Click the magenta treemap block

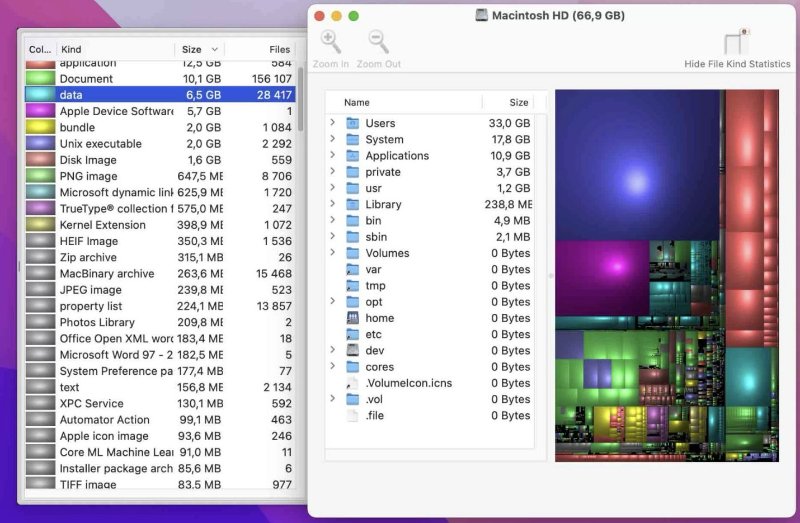point(602,279)
